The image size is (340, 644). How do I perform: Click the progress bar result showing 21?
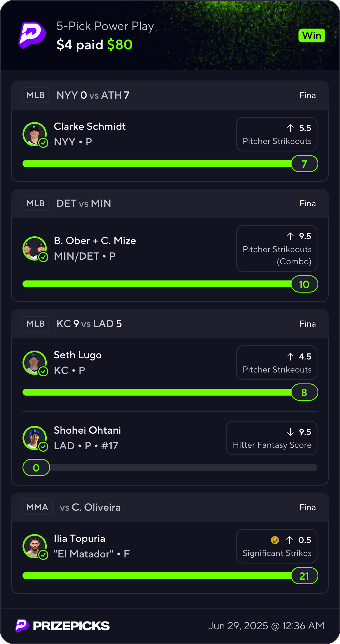[x=305, y=576]
